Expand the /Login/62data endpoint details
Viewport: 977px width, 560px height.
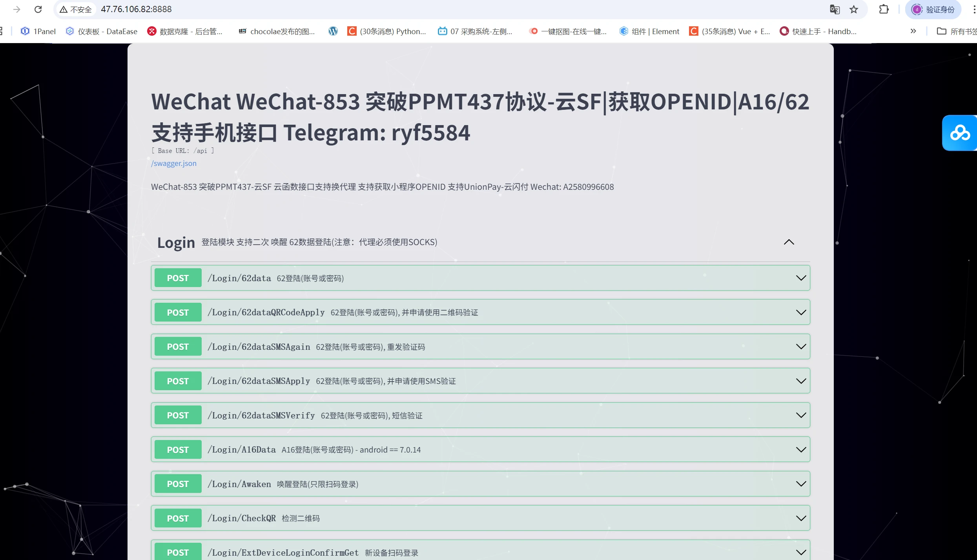pyautogui.click(x=801, y=278)
